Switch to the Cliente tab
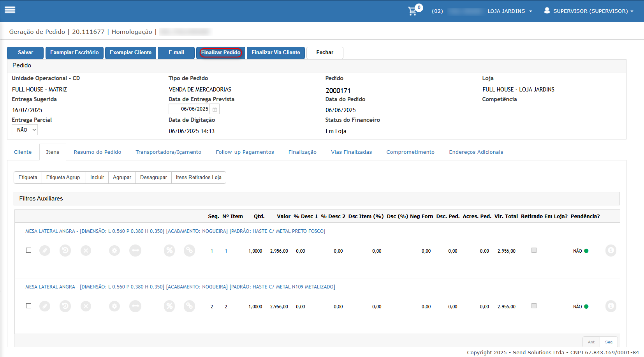 (23, 152)
